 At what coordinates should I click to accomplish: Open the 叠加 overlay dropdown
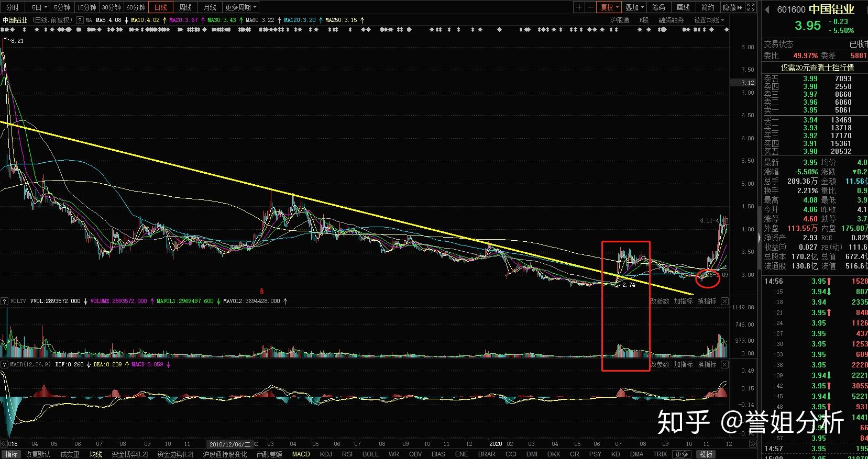[635, 7]
